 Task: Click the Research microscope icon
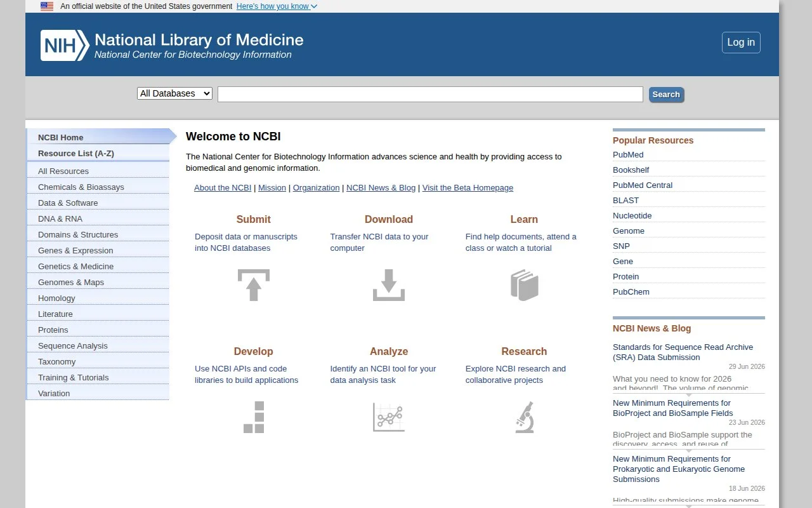(x=525, y=417)
